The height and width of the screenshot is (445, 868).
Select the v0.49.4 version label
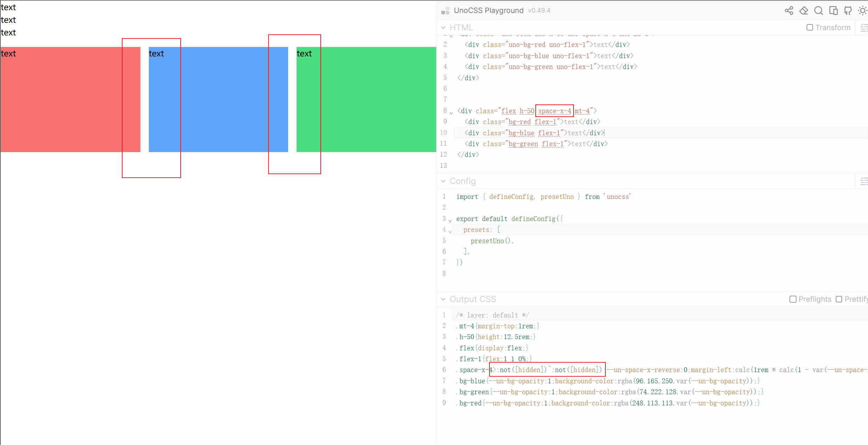point(539,11)
